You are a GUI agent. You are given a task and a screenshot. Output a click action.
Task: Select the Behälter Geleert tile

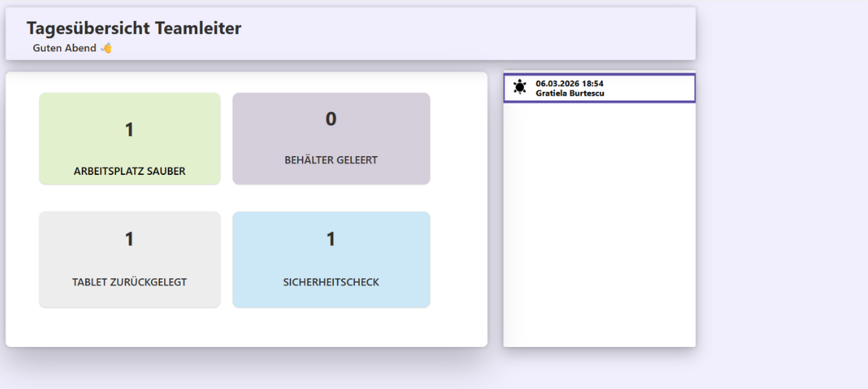(331, 140)
